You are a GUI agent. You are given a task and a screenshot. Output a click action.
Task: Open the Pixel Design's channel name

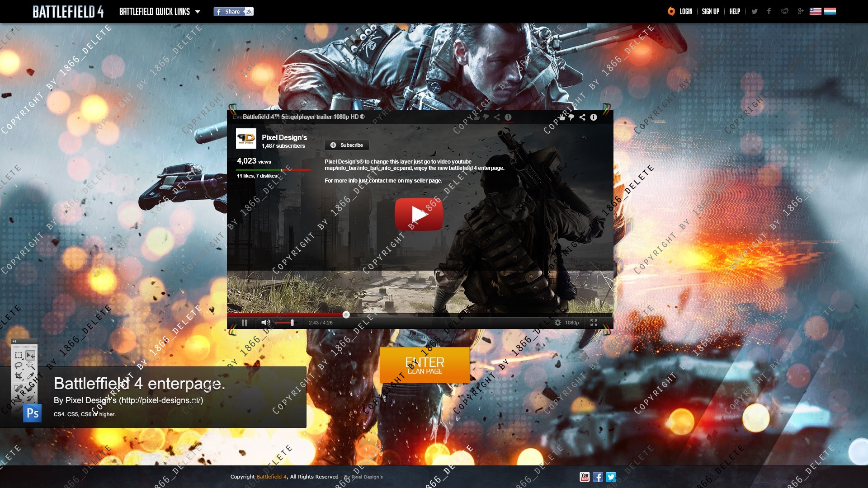284,137
